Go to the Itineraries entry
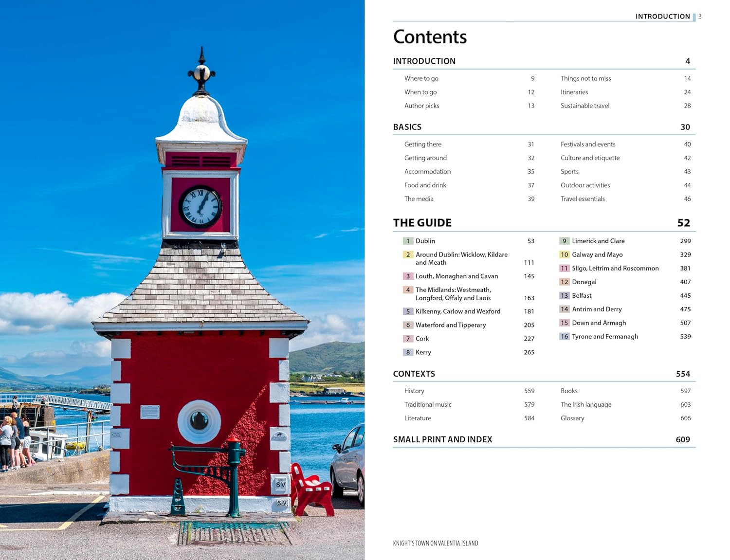The image size is (730, 560). coord(574,92)
